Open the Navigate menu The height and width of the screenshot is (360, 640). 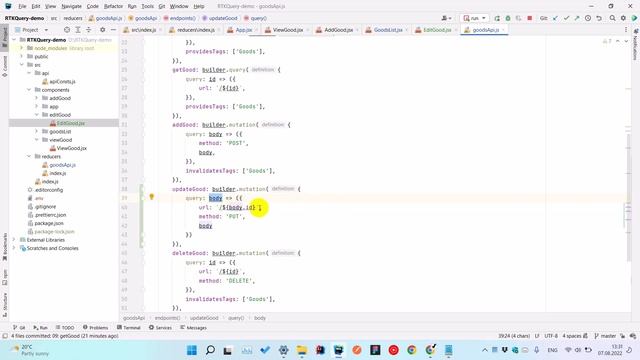pos(71,7)
